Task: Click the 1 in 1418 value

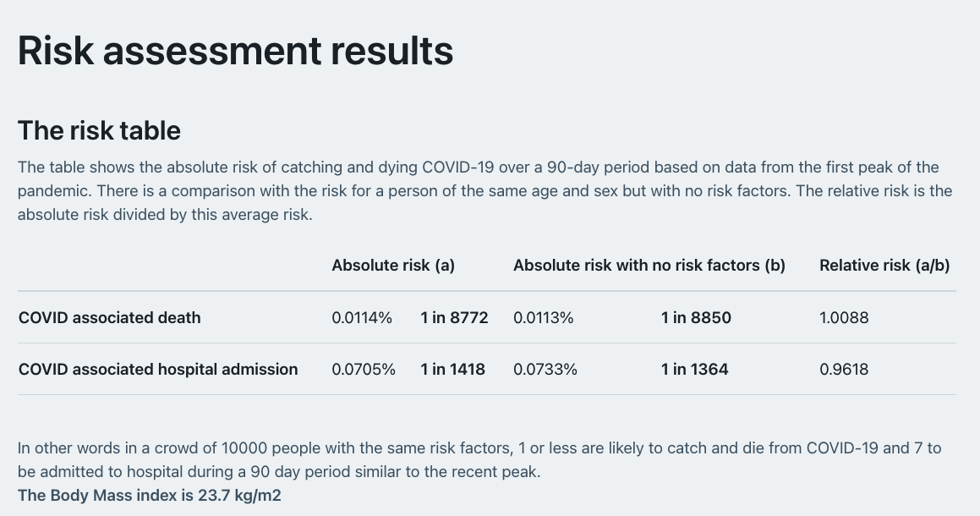Action: point(452,369)
